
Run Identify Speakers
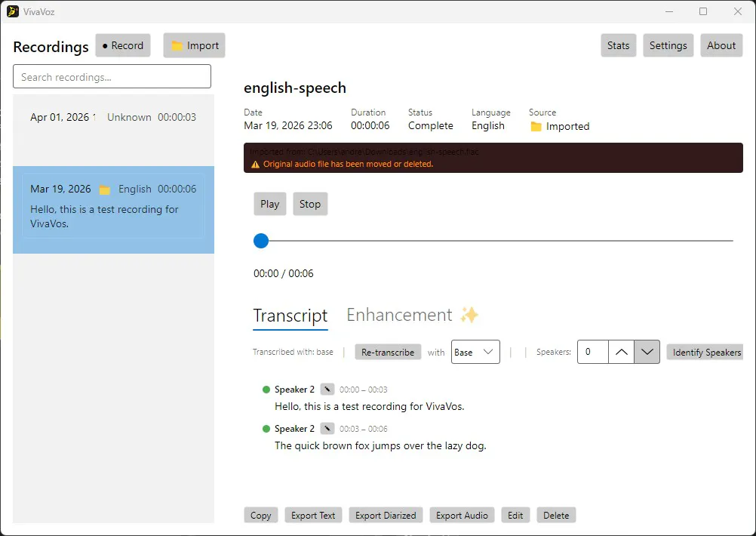pyautogui.click(x=705, y=353)
